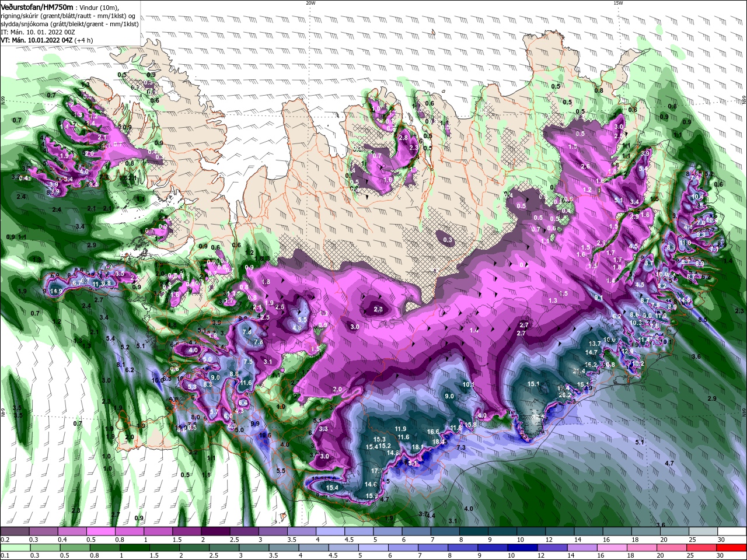Click the 15W longitude label
Screen dimensions: 747x560
pyautogui.click(x=618, y=3)
